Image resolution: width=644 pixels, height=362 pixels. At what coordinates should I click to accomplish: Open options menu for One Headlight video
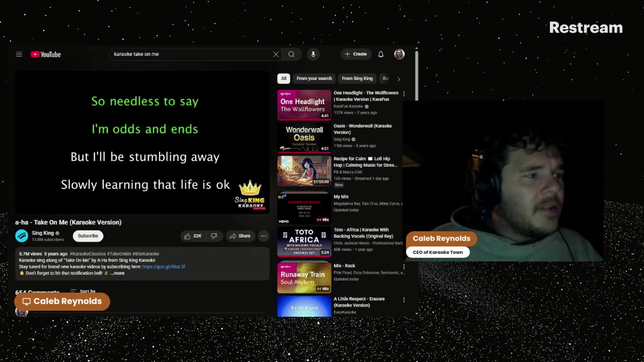pyautogui.click(x=404, y=94)
